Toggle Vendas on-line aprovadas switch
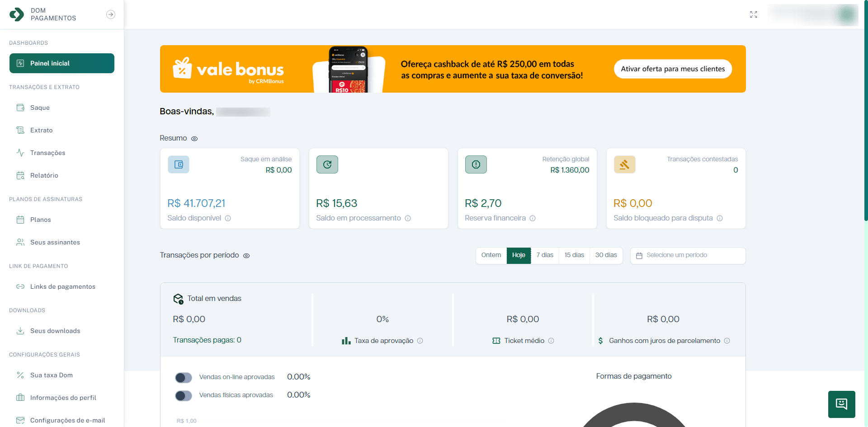 [183, 377]
